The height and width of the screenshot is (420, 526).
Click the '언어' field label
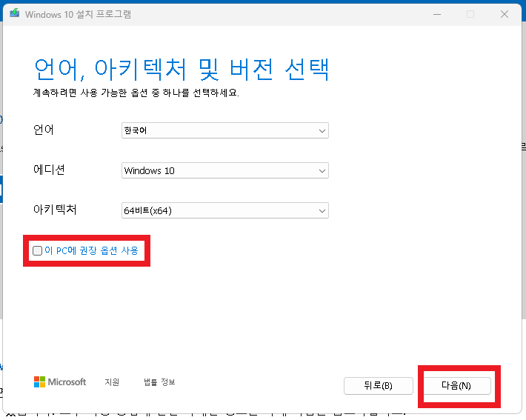pyautogui.click(x=44, y=130)
